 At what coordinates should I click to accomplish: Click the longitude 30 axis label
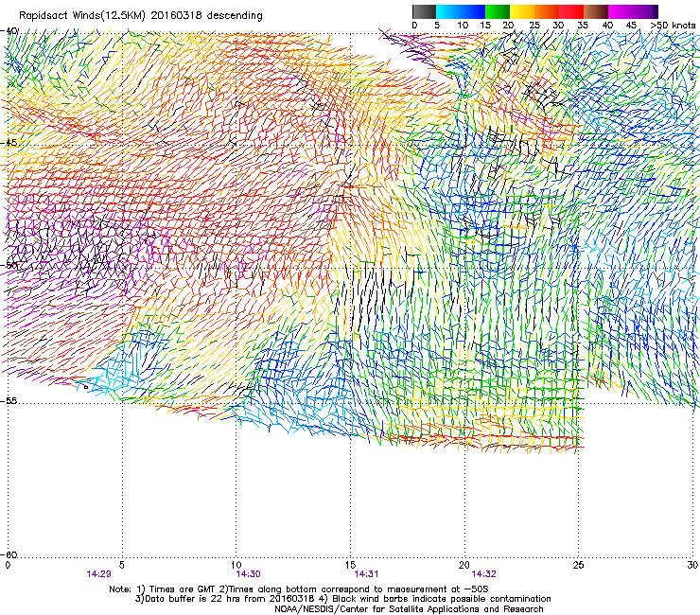pos(692,565)
